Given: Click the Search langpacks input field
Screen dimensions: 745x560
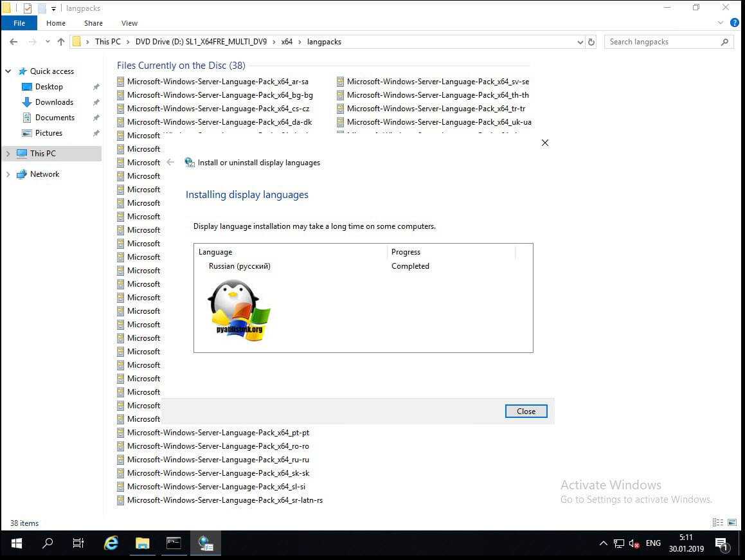Looking at the screenshot, I should pyautogui.click(x=662, y=42).
